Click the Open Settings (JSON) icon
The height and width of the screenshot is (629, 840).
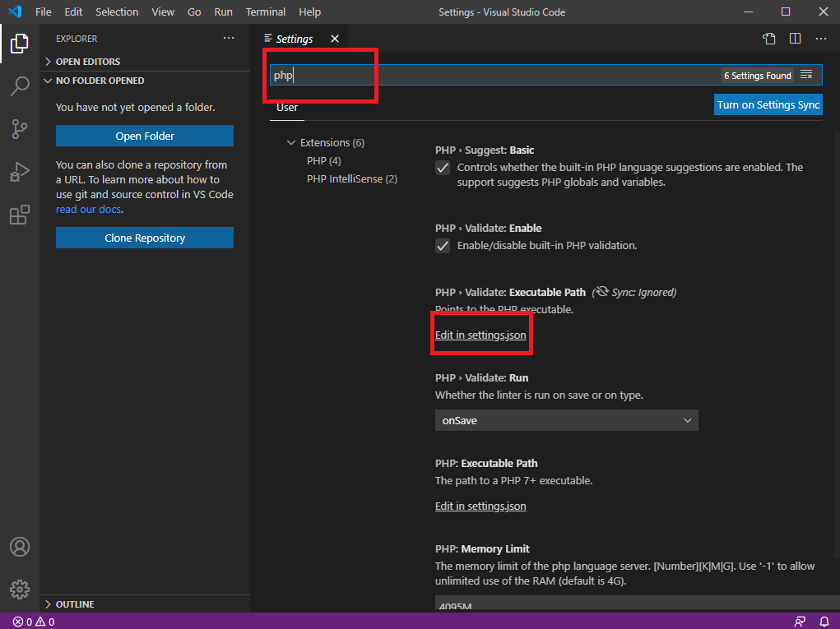tap(769, 39)
